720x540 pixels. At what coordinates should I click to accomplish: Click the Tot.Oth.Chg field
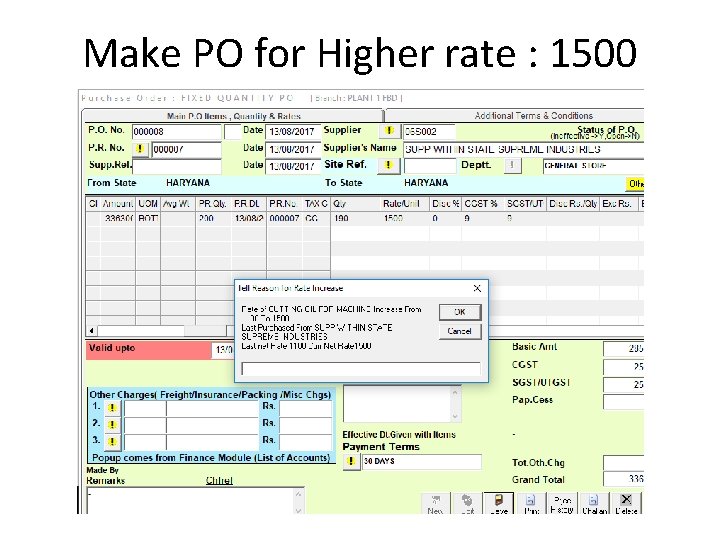click(x=624, y=462)
